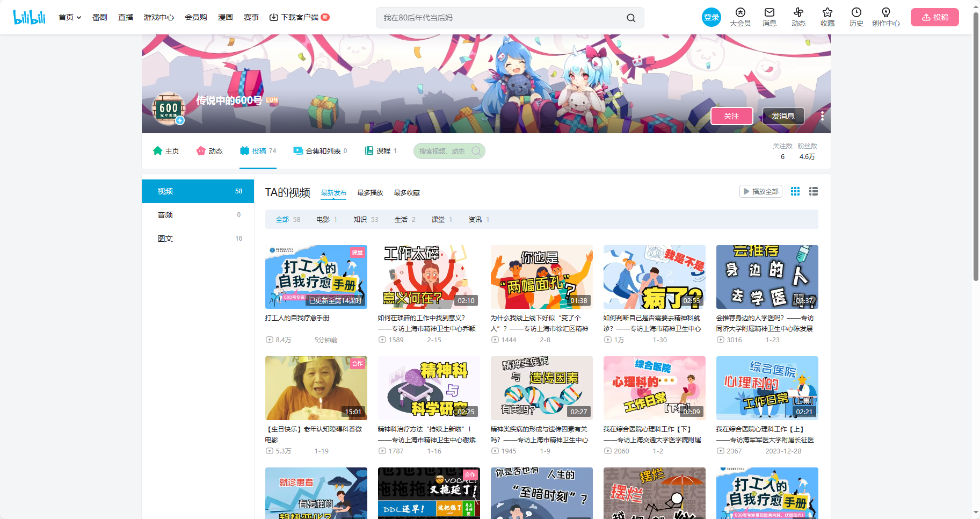Open the 漫画 menu item
This screenshot has width=980, height=519.
click(x=226, y=17)
